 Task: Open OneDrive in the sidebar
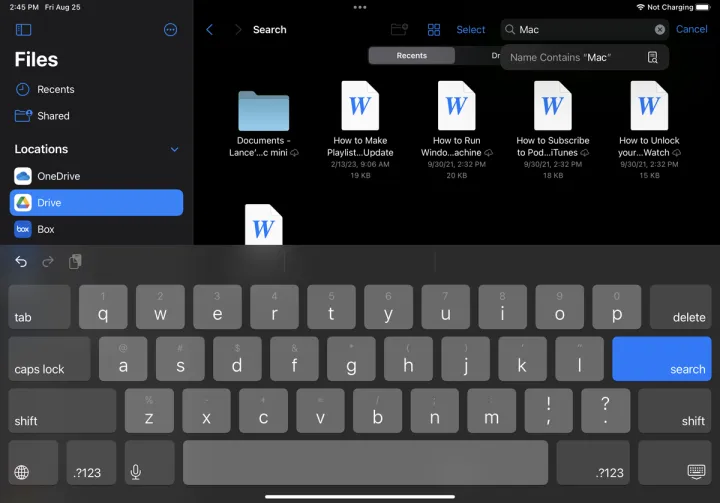click(x=58, y=176)
